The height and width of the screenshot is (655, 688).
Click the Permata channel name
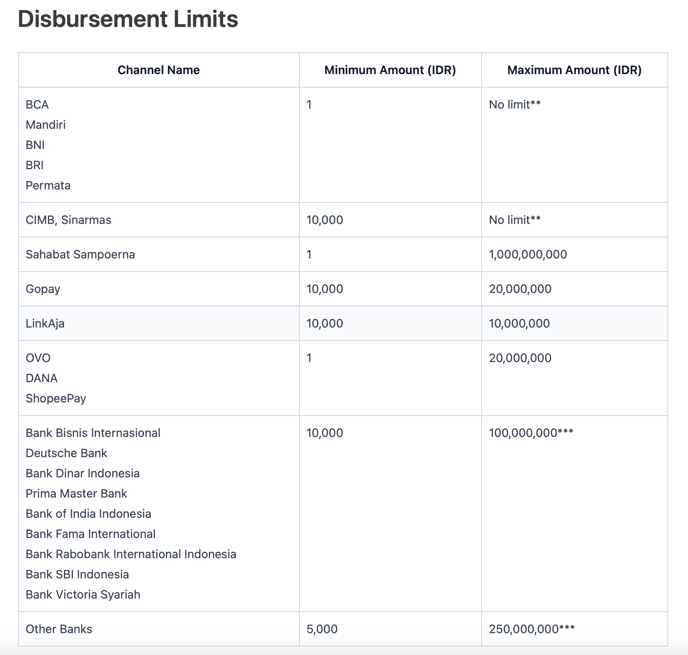tap(48, 186)
